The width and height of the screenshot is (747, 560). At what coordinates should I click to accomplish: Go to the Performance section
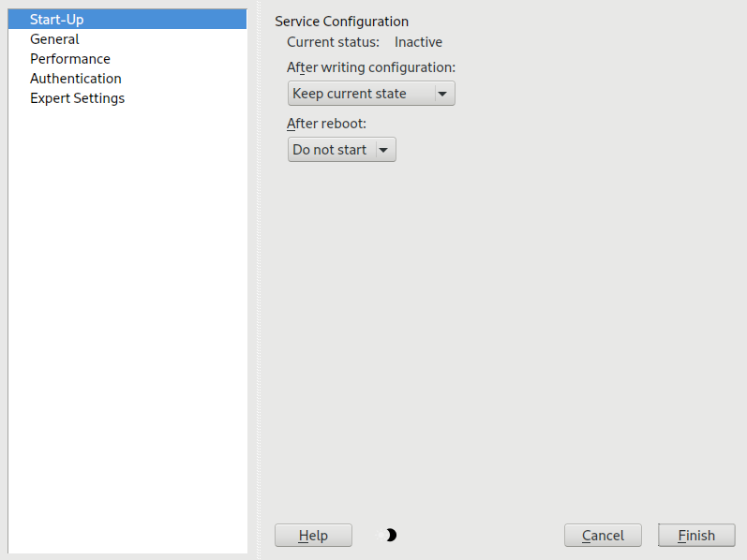[69, 59]
